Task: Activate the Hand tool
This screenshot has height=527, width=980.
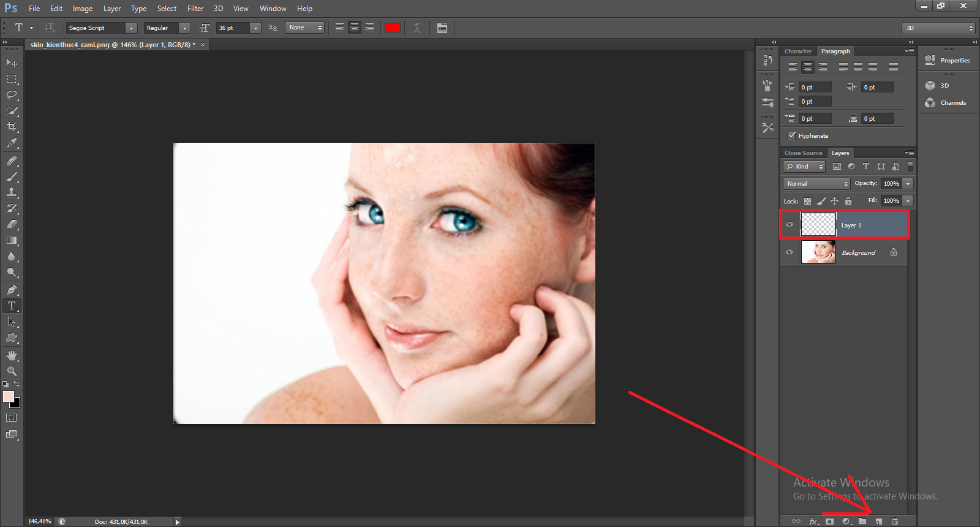Action: pyautogui.click(x=12, y=355)
